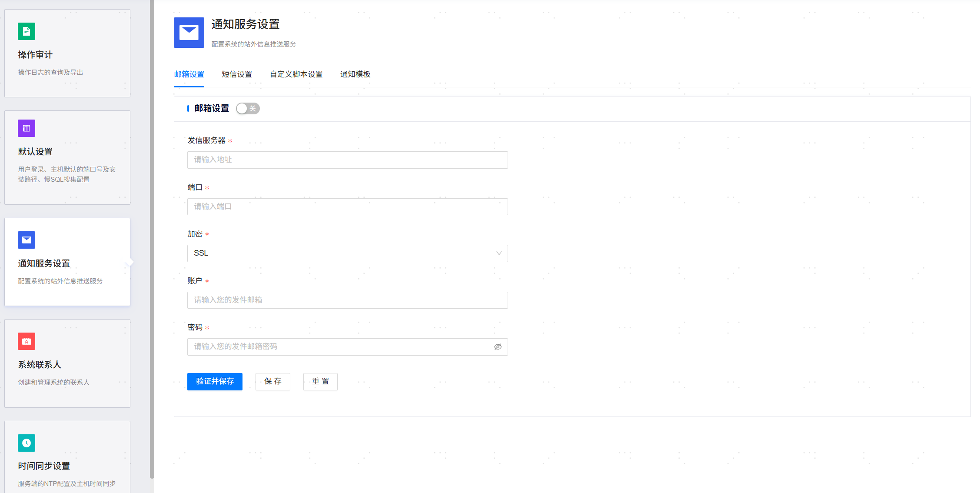Click the teal clock 时间同步设置 icon

coord(27,443)
